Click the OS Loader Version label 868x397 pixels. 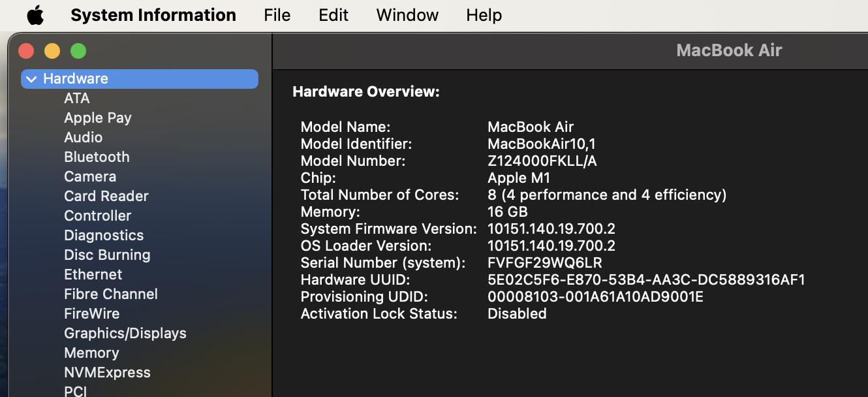[366, 246]
